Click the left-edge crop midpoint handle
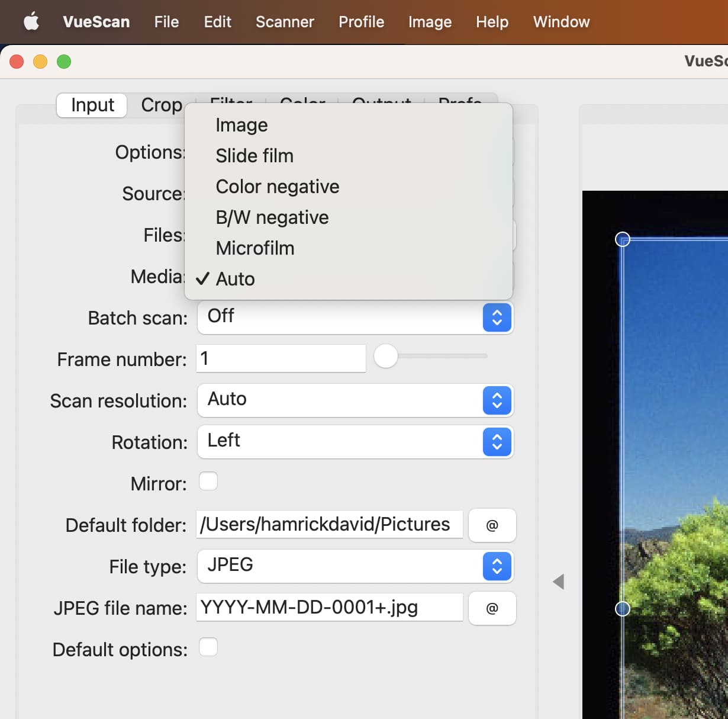 point(622,608)
